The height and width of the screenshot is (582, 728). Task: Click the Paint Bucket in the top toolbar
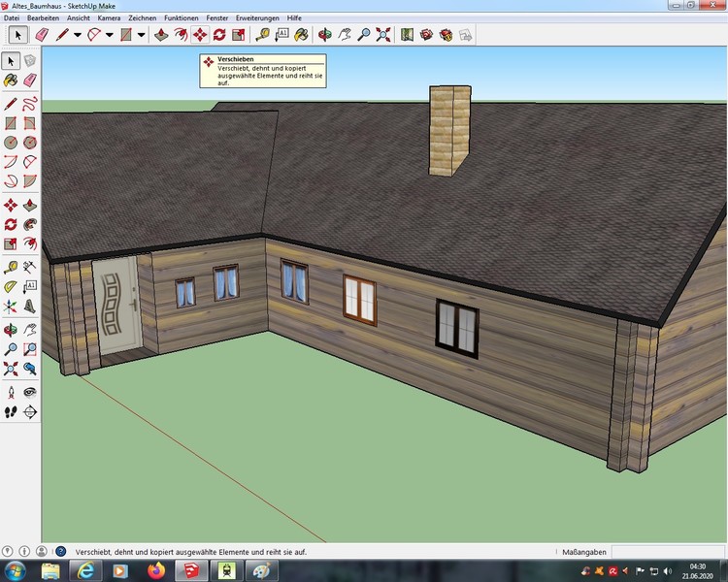(x=301, y=35)
